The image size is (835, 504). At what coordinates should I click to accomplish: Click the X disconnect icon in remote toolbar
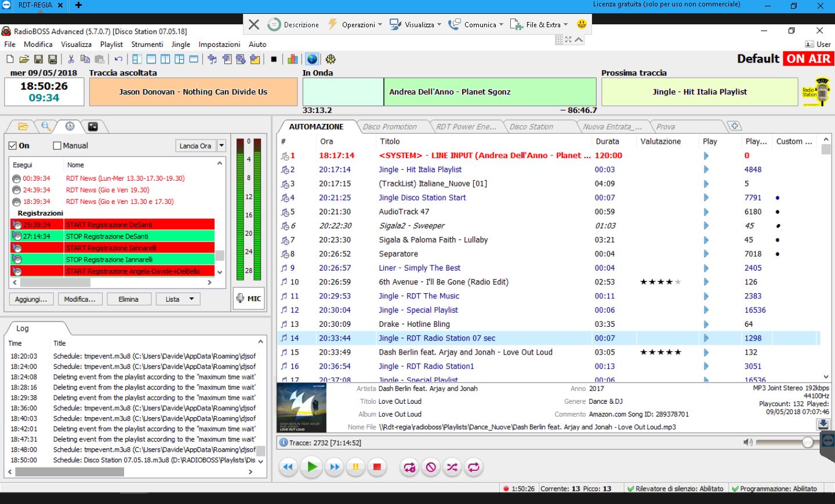coord(254,24)
